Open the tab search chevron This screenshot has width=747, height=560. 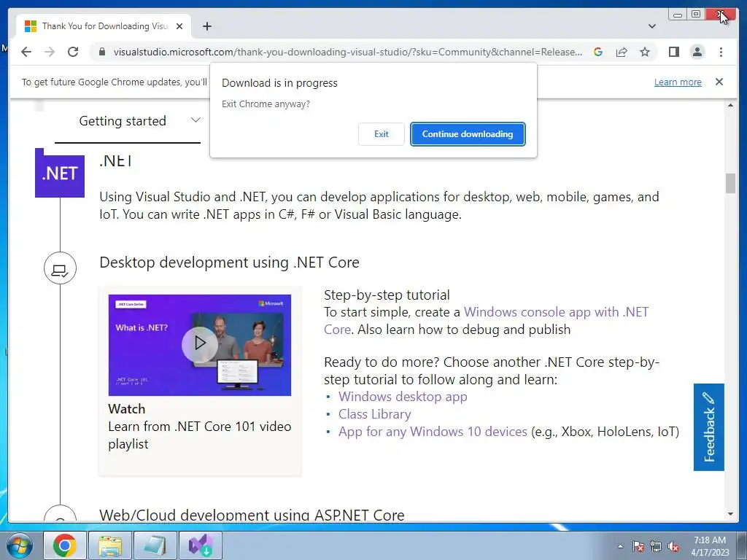pyautogui.click(x=652, y=26)
